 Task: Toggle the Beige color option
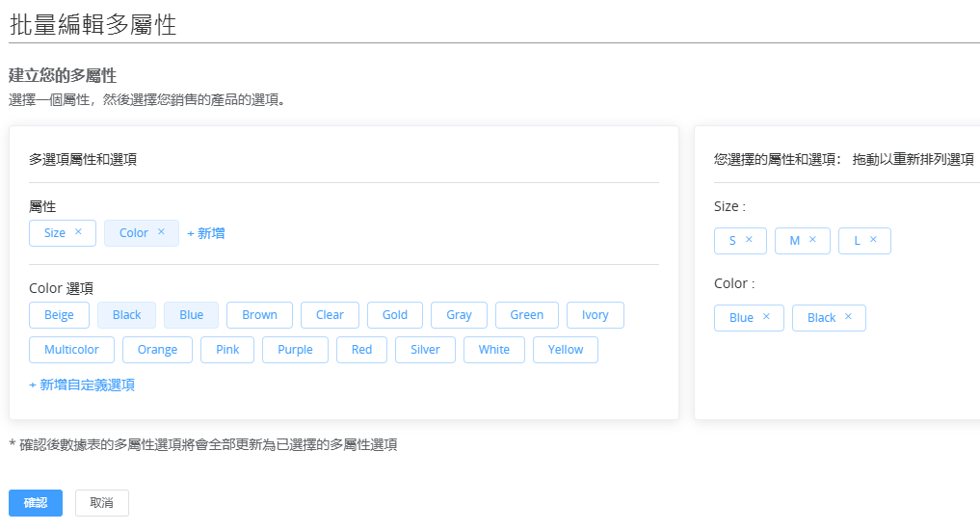click(x=59, y=315)
